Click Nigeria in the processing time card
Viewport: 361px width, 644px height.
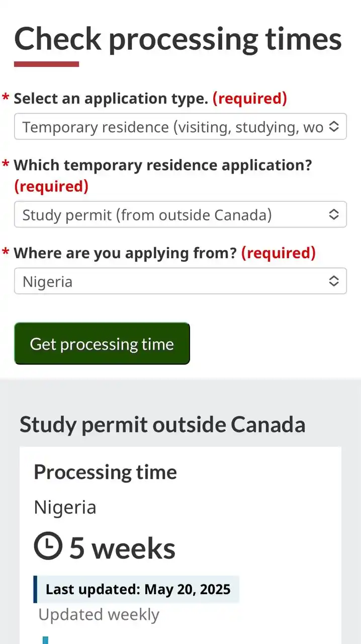(65, 507)
